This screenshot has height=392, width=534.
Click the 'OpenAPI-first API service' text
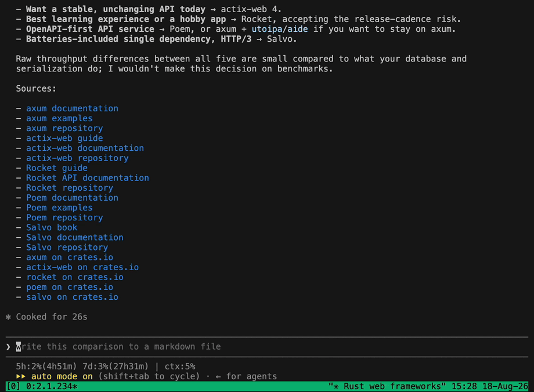[x=90, y=29]
